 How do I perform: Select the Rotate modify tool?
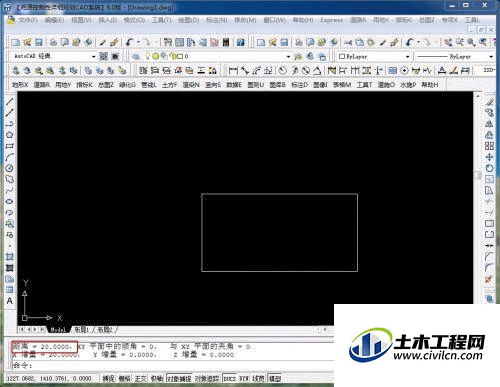(489, 168)
